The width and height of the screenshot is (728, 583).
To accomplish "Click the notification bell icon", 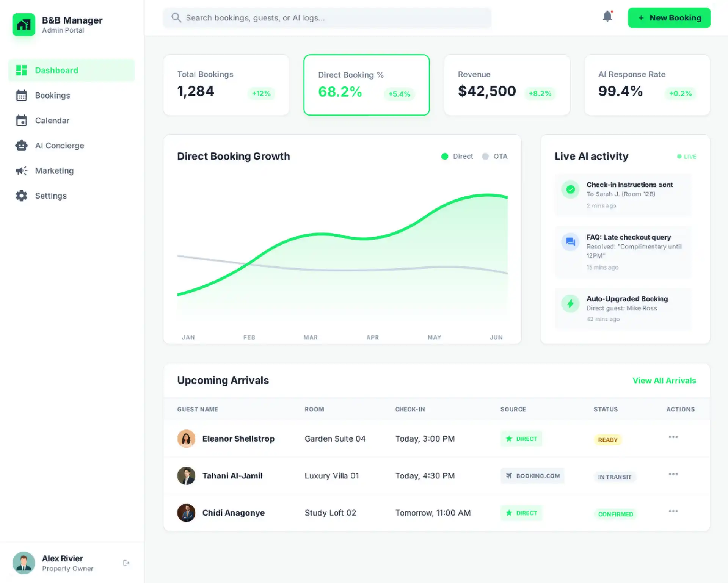I will pyautogui.click(x=607, y=17).
